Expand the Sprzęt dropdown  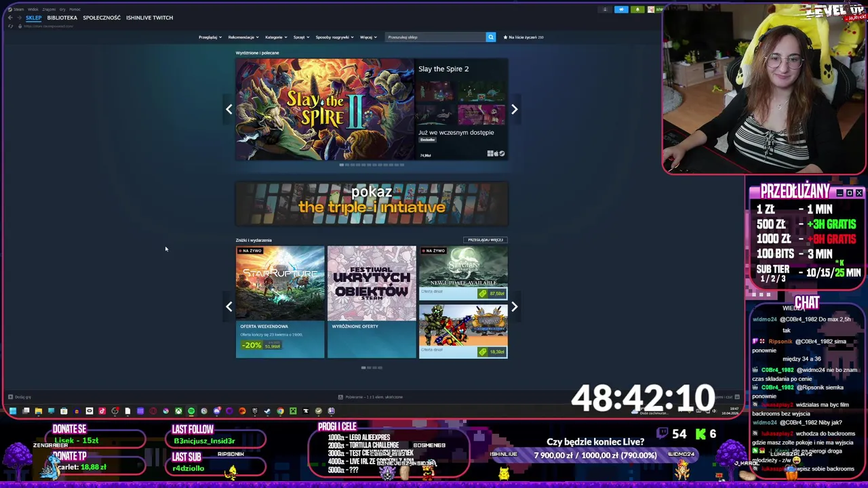[301, 37]
